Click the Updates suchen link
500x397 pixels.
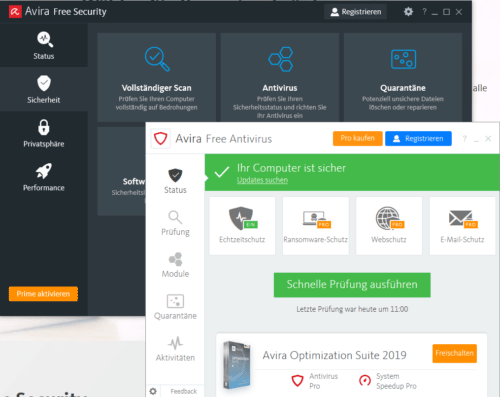point(262,180)
